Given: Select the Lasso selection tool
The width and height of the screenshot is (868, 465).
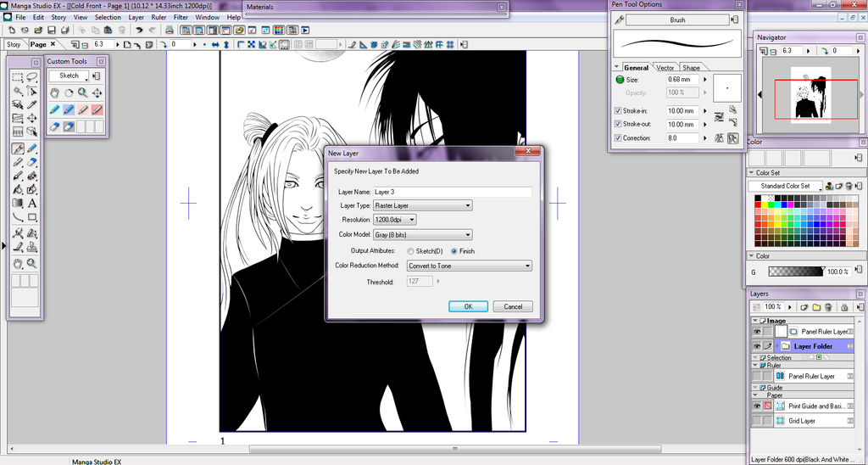Looking at the screenshot, I should (x=32, y=78).
